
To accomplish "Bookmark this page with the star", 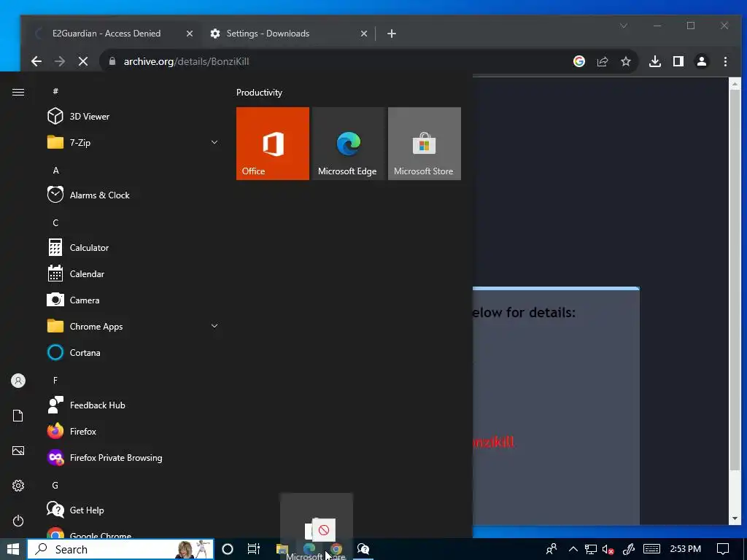I will click(x=626, y=61).
